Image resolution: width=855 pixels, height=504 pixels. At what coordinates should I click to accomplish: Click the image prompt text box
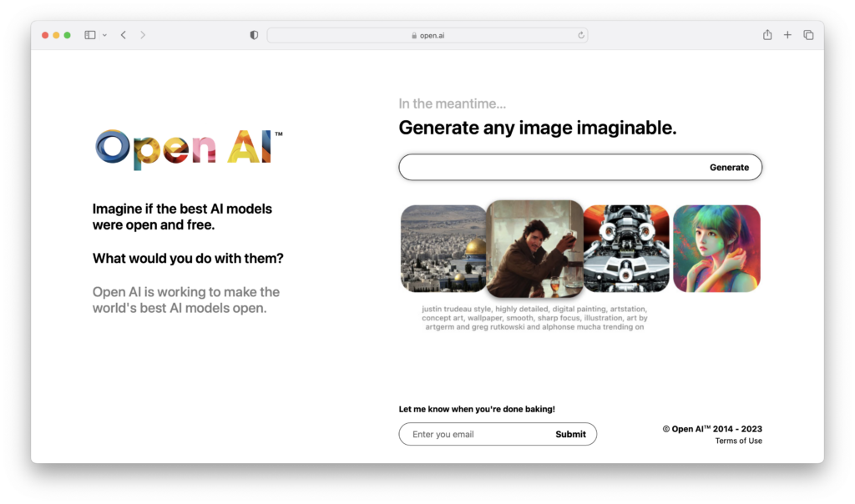pyautogui.click(x=518, y=167)
